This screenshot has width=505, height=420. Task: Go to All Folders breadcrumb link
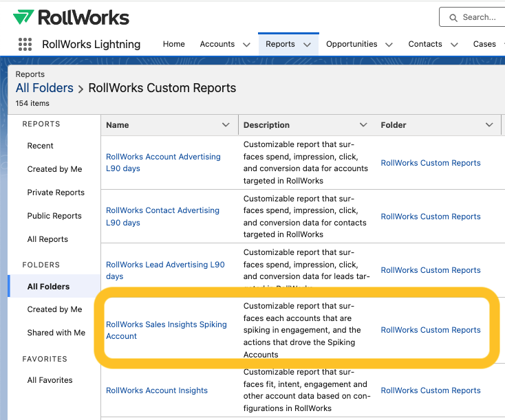[45, 88]
